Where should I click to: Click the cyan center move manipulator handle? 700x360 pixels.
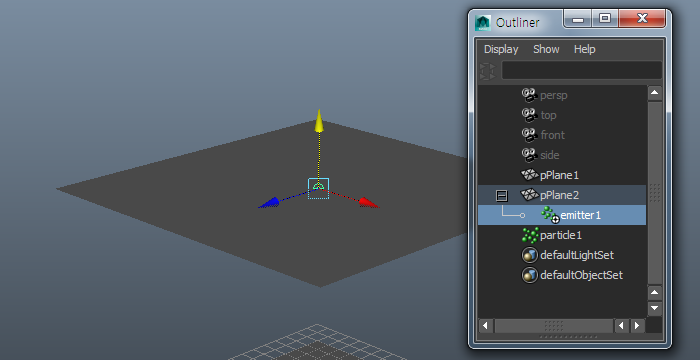[x=318, y=188]
